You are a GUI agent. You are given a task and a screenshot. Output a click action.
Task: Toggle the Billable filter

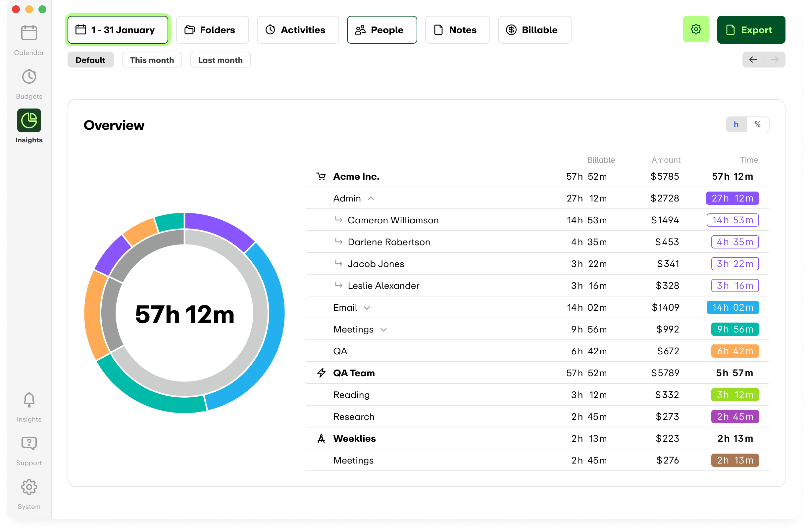(x=534, y=30)
